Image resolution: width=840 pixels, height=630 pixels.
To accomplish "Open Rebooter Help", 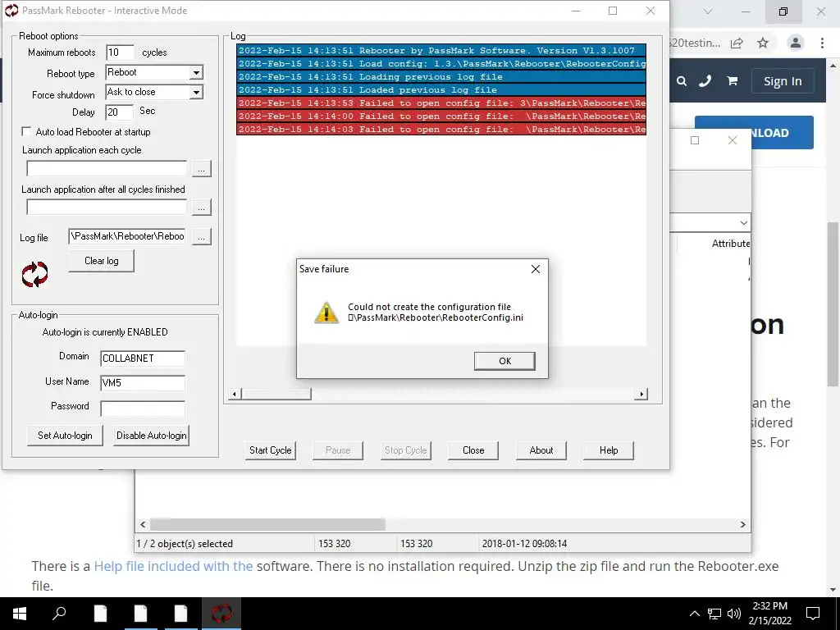I will (x=609, y=450).
